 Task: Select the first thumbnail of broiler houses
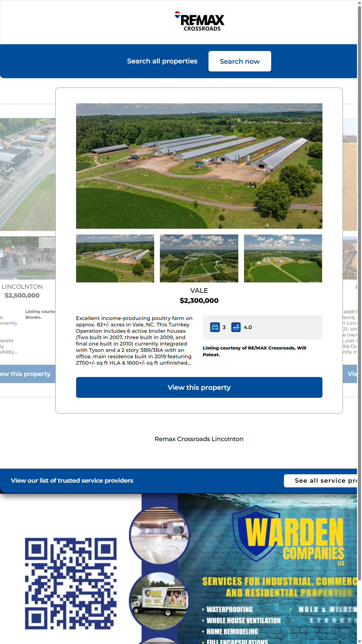[115, 258]
